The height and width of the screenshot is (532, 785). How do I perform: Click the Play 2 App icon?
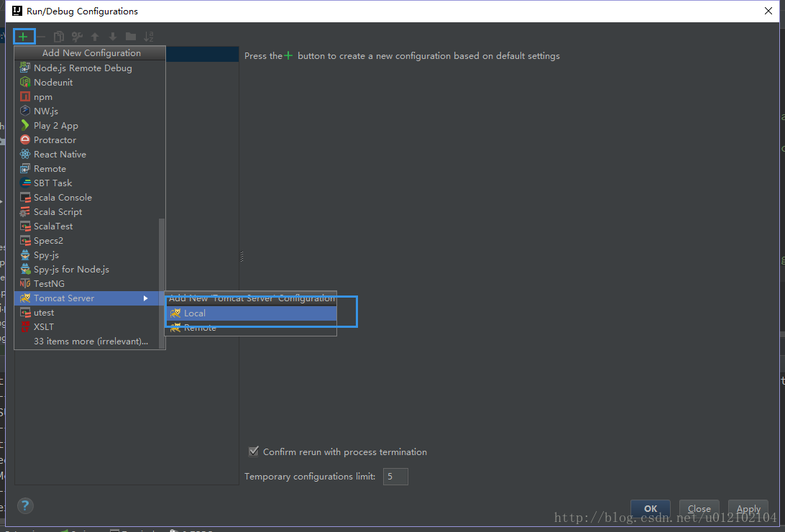tap(25, 125)
